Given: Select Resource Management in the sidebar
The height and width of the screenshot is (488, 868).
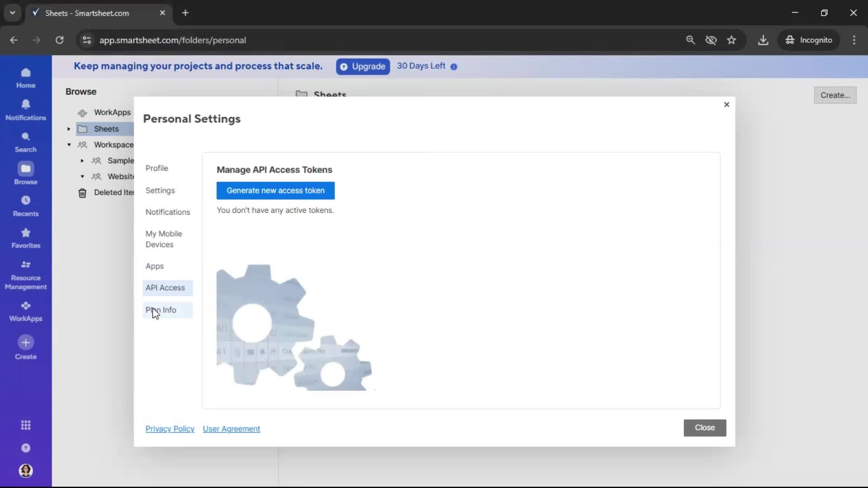Looking at the screenshot, I should coord(26,275).
